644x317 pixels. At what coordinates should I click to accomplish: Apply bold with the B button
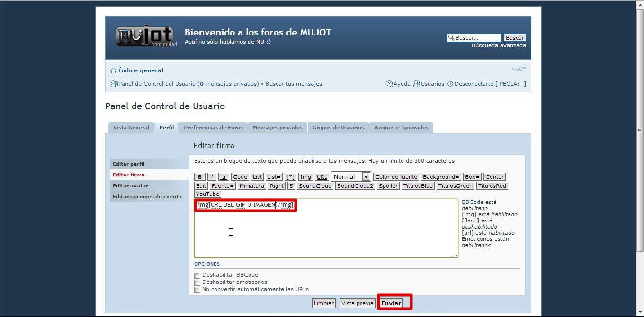200,177
